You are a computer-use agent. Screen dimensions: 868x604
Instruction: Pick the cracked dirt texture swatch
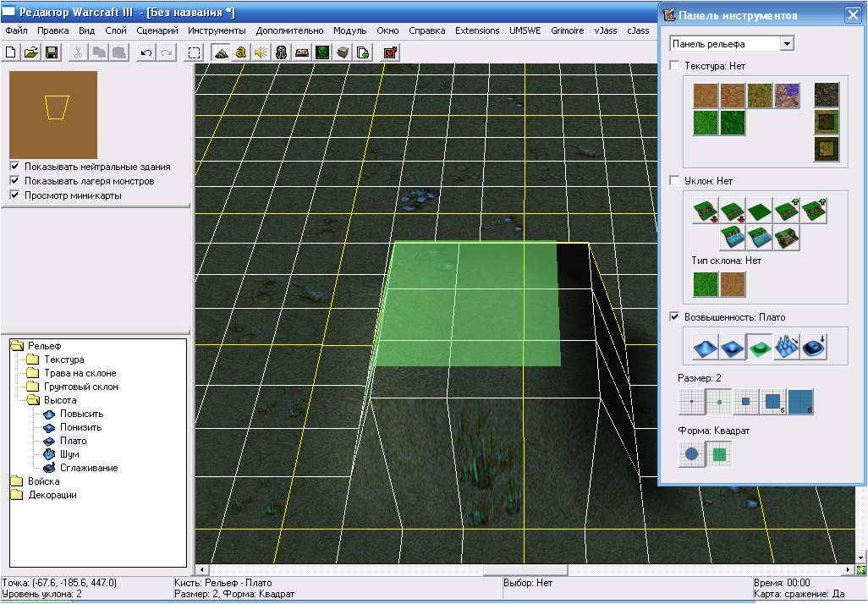[732, 95]
